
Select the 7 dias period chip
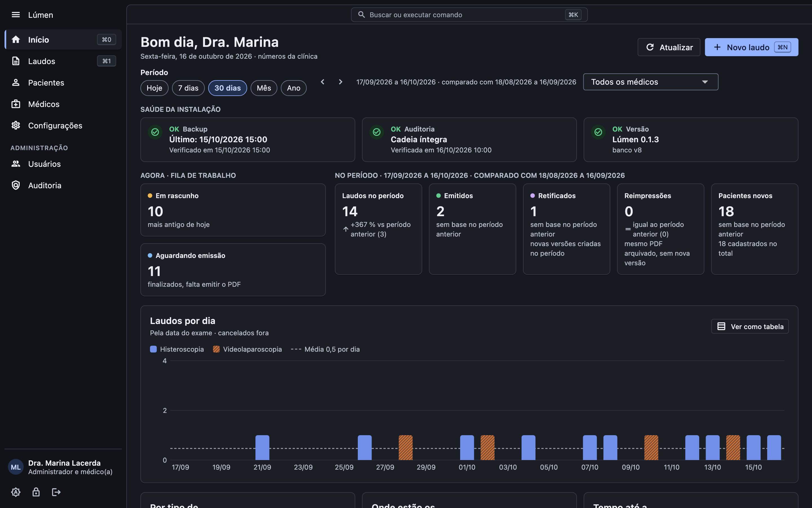tap(188, 88)
